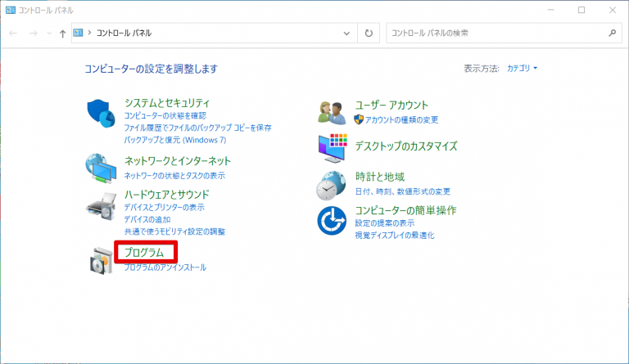The height and width of the screenshot is (364, 629).
Task: Open 時計と地域 category
Action: tap(380, 177)
